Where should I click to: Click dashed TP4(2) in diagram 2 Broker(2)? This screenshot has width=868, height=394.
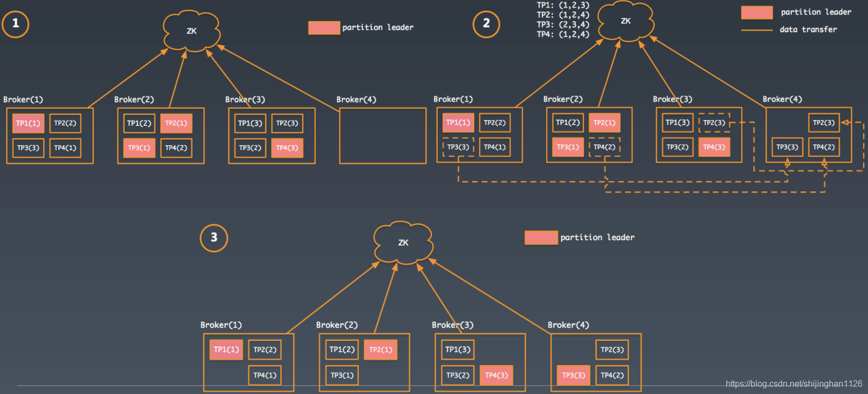coord(605,147)
